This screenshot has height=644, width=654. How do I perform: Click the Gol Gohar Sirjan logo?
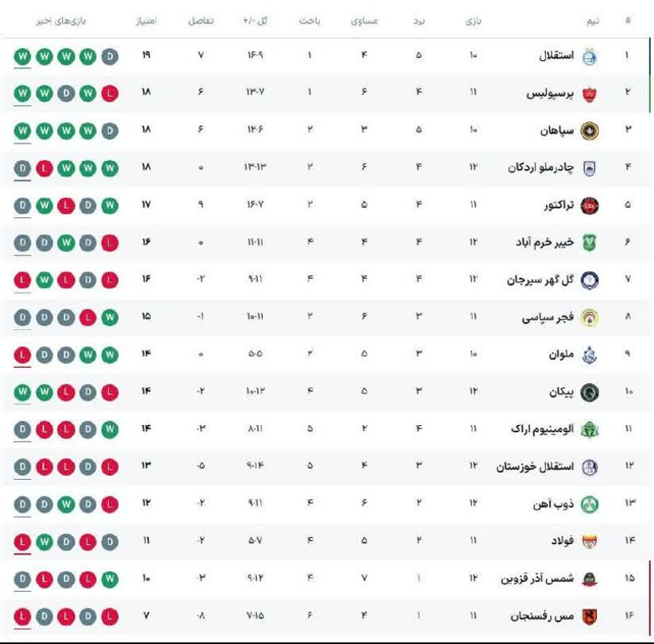point(590,280)
